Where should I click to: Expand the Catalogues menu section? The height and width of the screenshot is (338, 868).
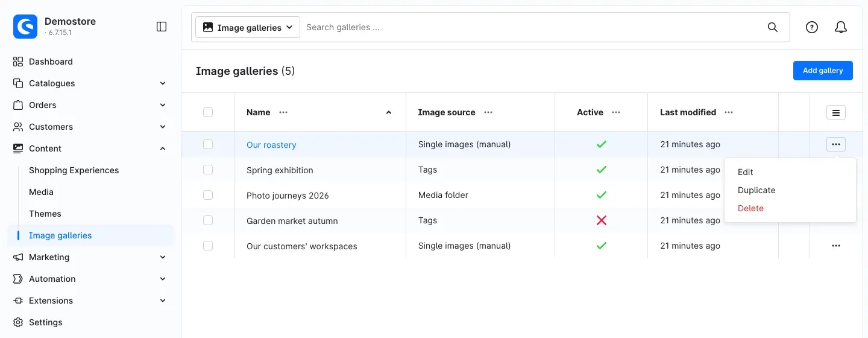(x=90, y=83)
